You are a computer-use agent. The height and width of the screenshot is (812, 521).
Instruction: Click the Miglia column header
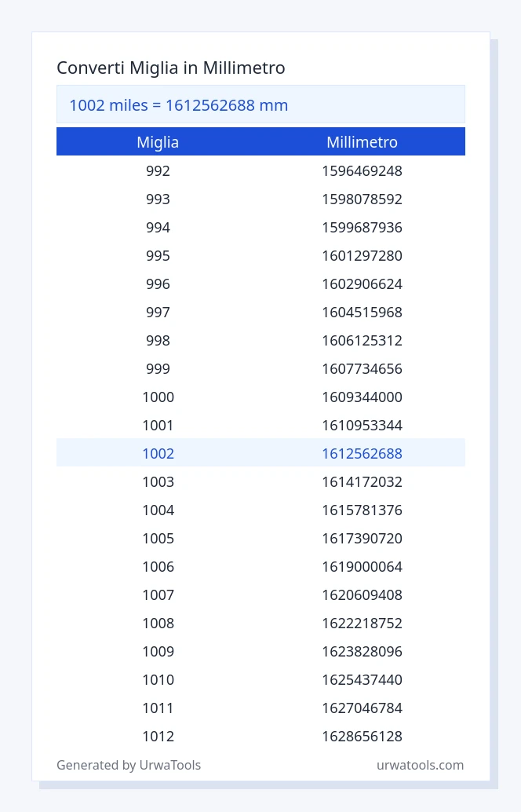click(158, 142)
